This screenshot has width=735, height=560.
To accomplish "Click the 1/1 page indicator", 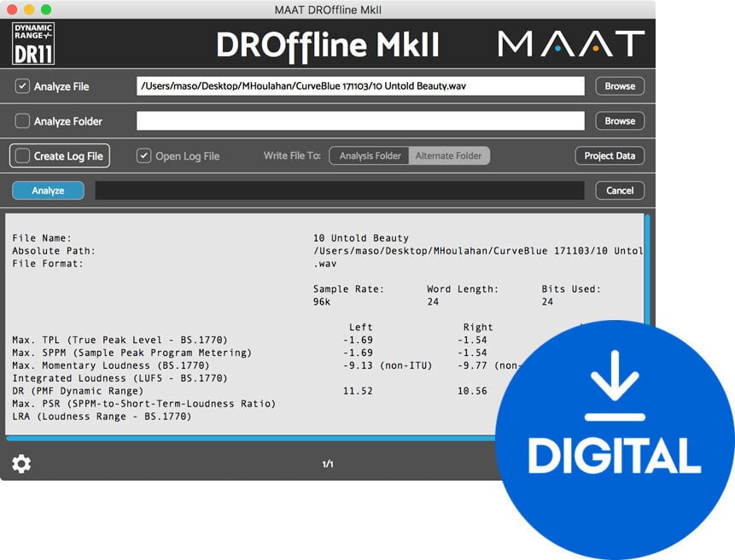I will click(328, 464).
